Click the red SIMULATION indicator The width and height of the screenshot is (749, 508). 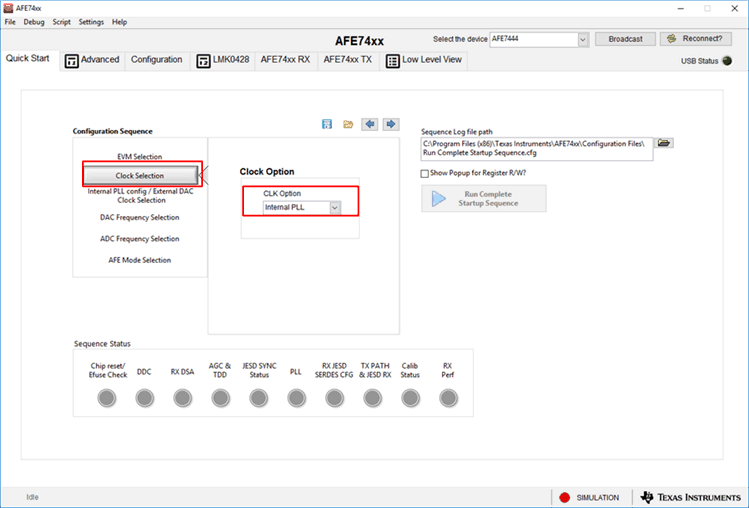(564, 497)
